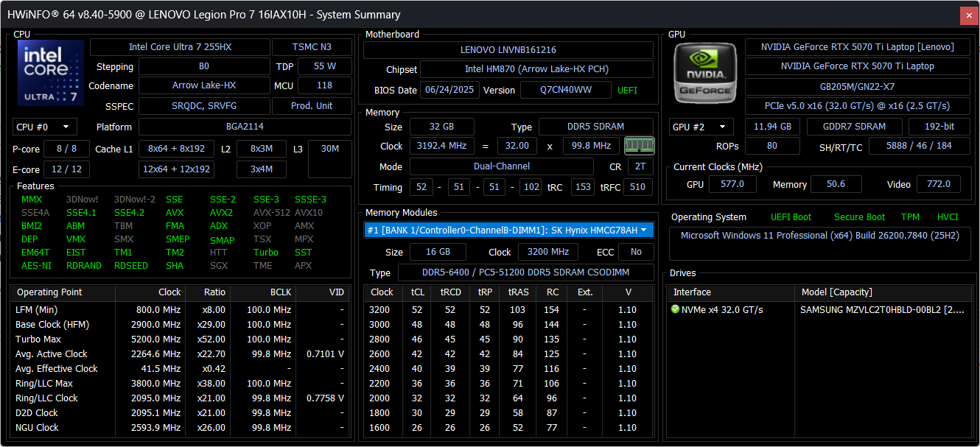Screen dimensions: 980x447
Task: Select the Intel Core Ultra 7 255HX field
Action: pos(180,46)
